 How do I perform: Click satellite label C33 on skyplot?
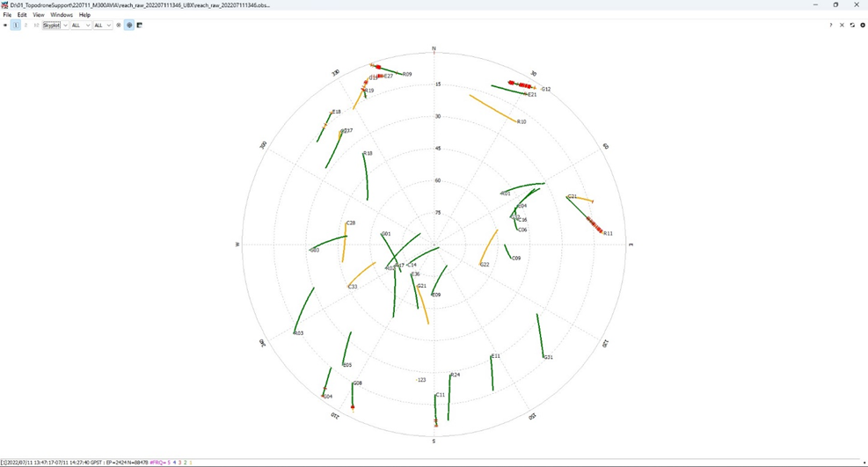[353, 287]
